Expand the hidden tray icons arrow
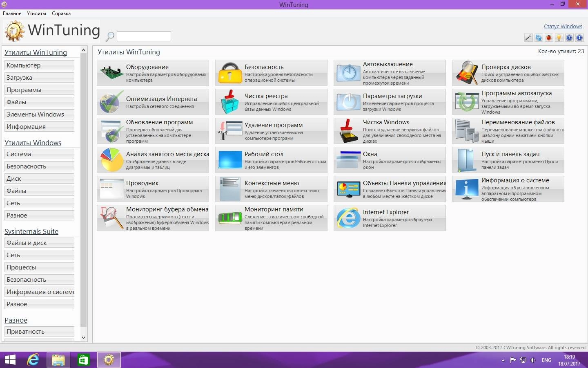The width and height of the screenshot is (588, 368). tap(503, 360)
